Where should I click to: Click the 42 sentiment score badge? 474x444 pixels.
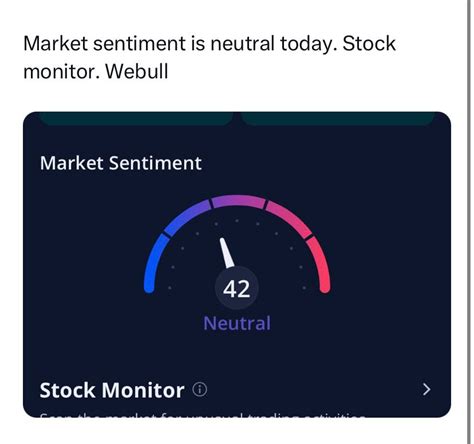(237, 289)
